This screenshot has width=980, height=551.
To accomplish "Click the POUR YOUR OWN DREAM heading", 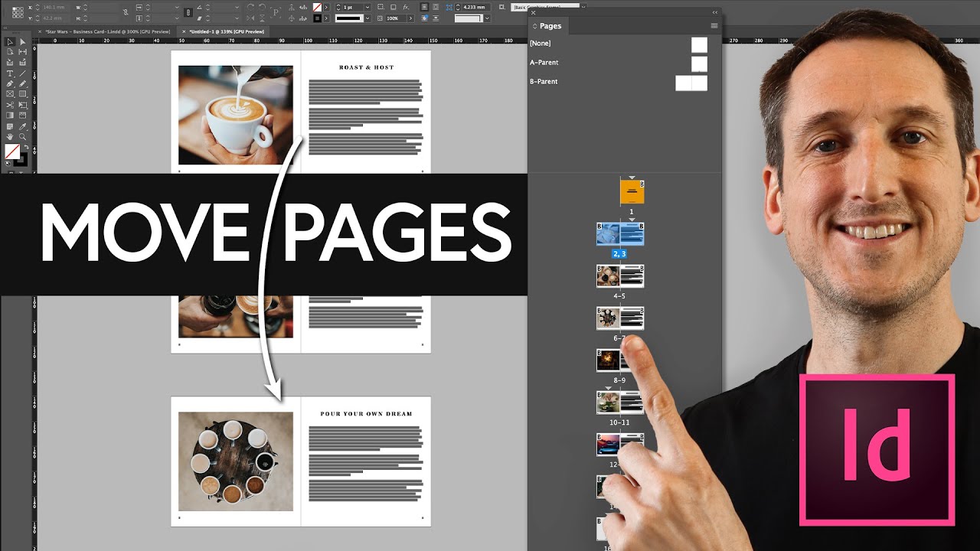I will pos(366,414).
